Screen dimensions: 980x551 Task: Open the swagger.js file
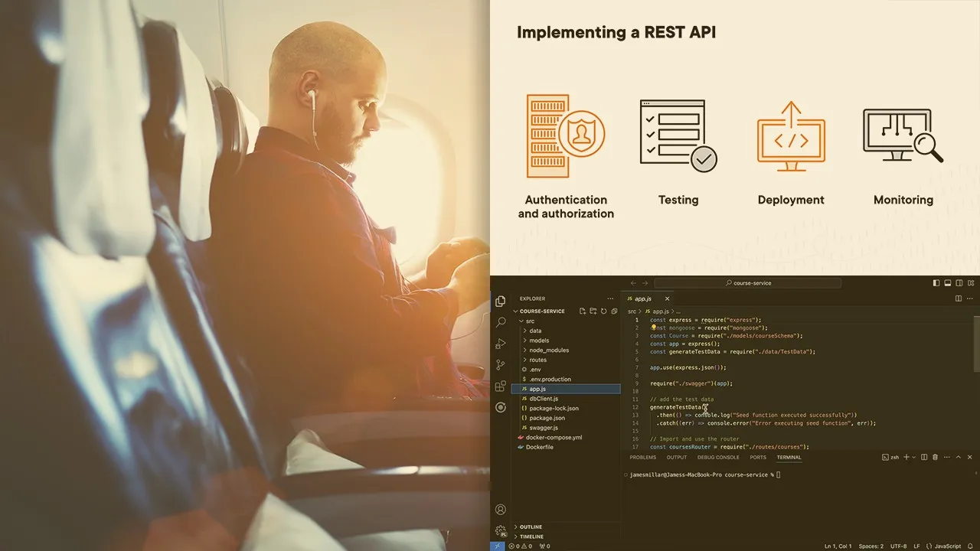tap(544, 428)
